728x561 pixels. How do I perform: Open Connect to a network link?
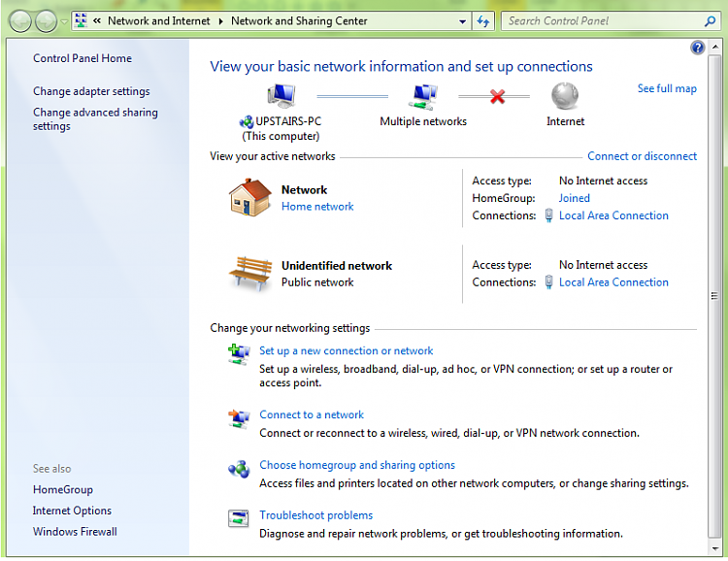312,414
